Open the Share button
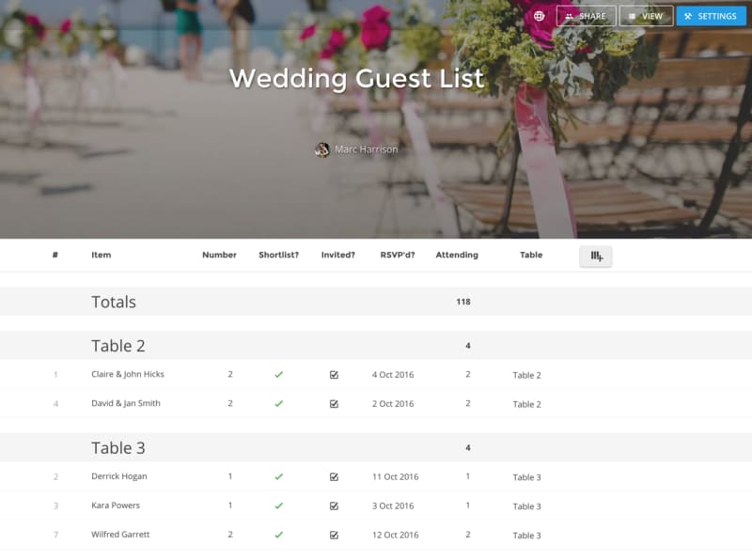Screen dimensions: 752x560 tap(586, 16)
